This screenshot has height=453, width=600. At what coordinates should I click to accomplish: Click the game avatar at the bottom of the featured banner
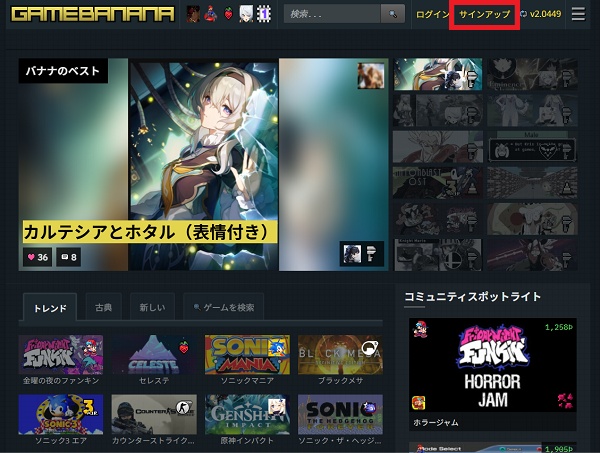tap(352, 254)
